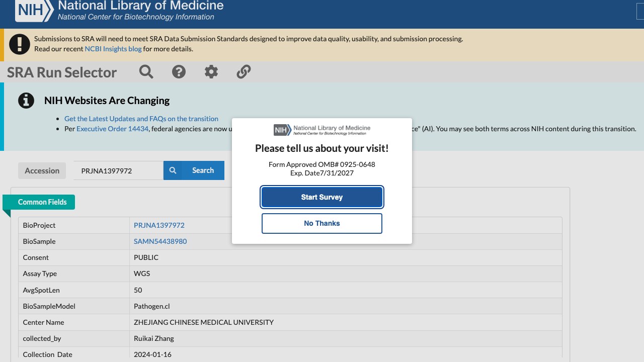Open the NCBI Insights blog link
644x362 pixels.
[x=113, y=49]
